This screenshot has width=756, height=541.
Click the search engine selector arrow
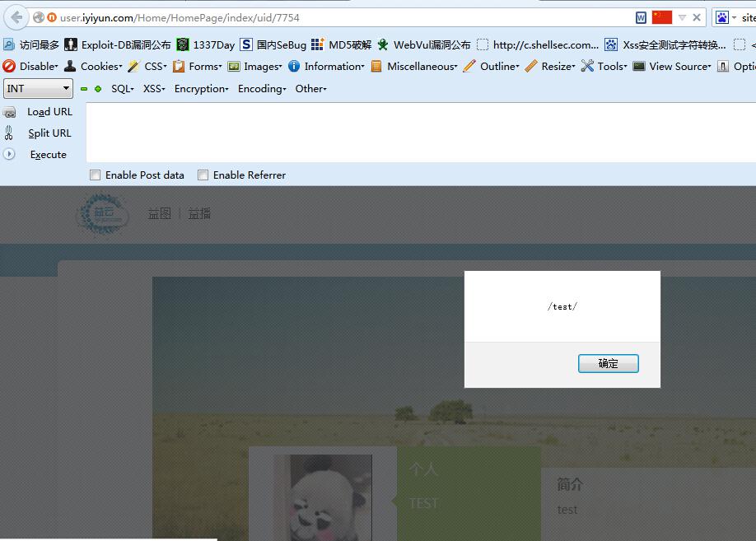pyautogui.click(x=734, y=18)
